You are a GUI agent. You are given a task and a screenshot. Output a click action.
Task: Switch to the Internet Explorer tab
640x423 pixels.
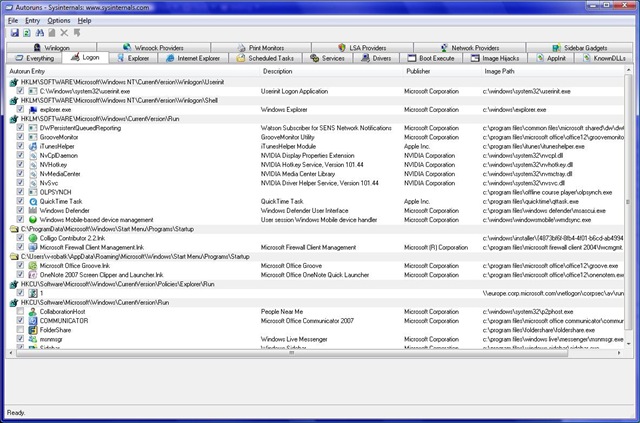point(194,59)
